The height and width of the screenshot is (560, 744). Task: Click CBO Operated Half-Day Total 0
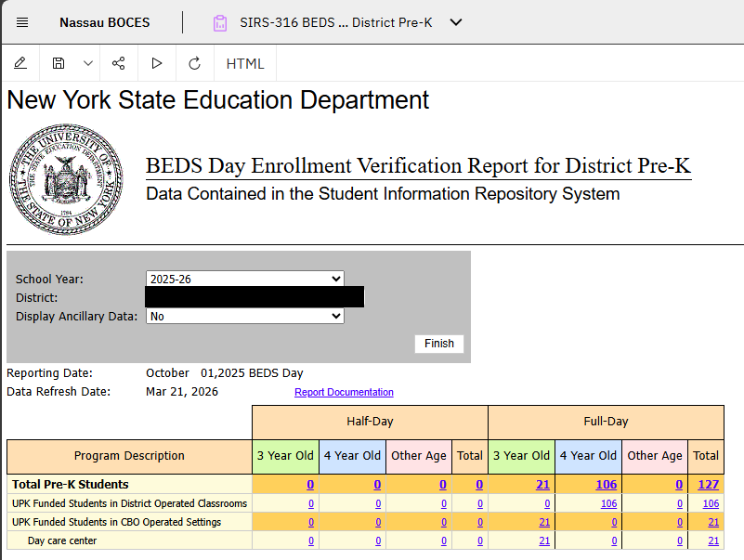[479, 522]
